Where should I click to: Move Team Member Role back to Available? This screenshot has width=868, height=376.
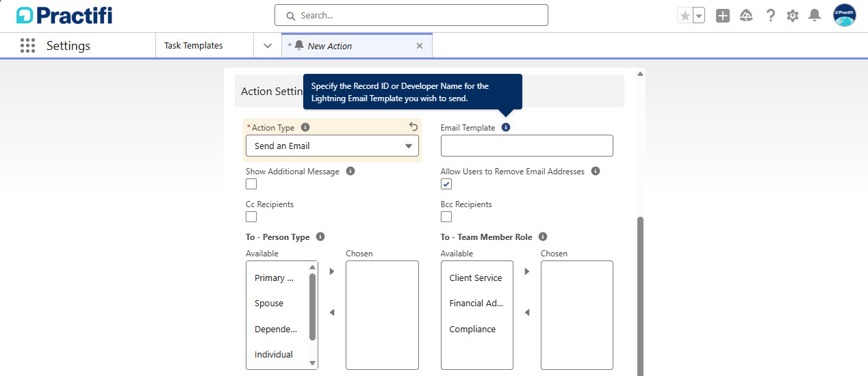point(527,312)
